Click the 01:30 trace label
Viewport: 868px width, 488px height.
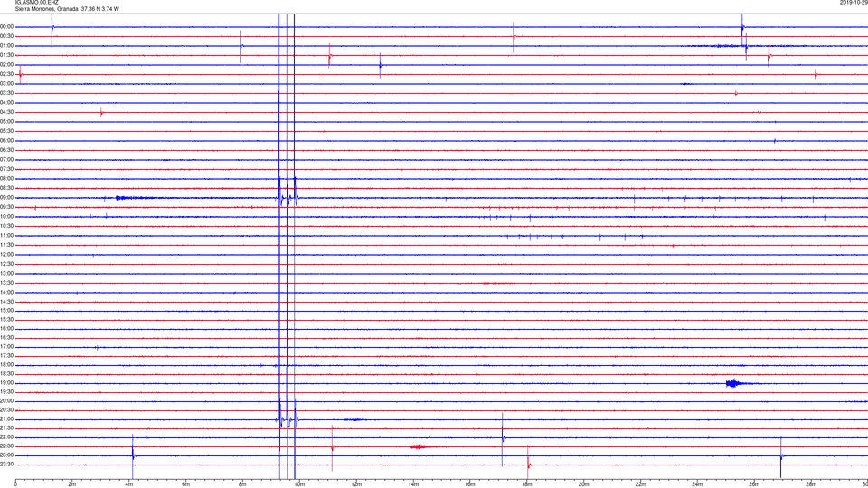pos(7,55)
